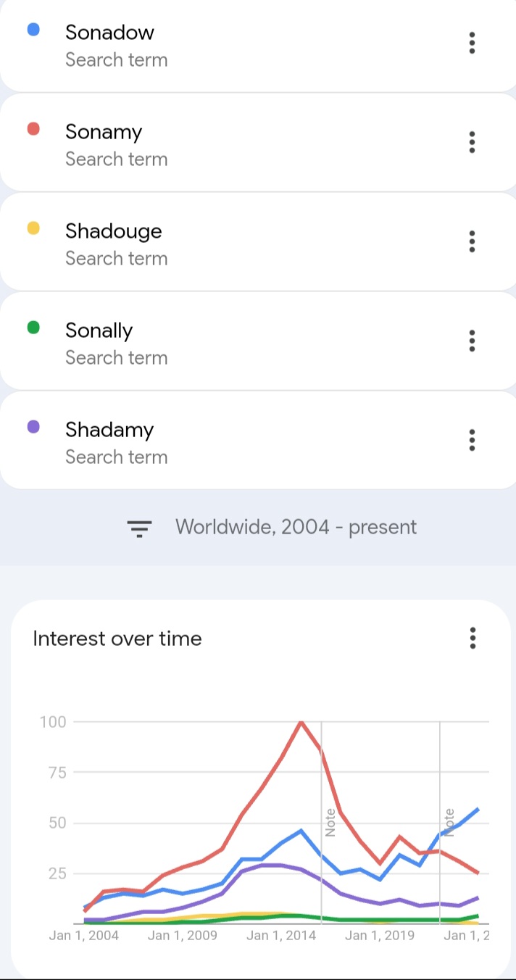Open the three-dot menu for Sonally
Viewport: 516px width, 980px height.
coord(472,341)
